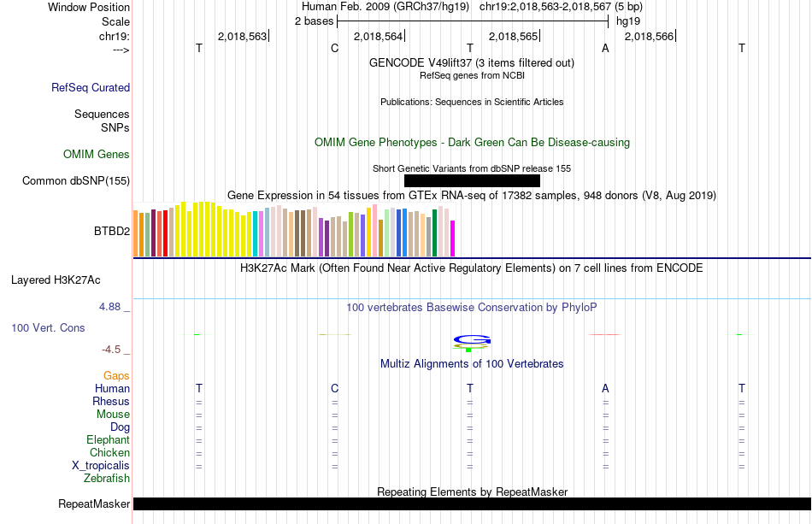Click the -4.5 PhyloP lower limit value

point(111,350)
